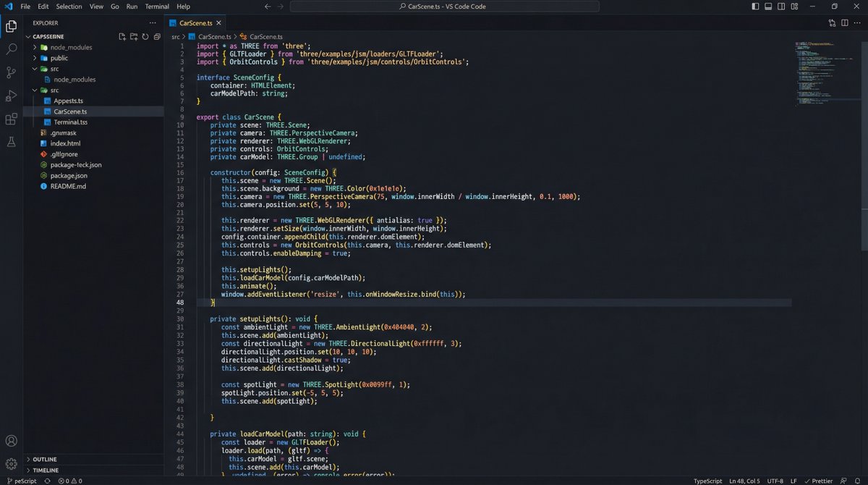868x485 pixels.
Task: Go back using the title bar arrow
Action: click(268, 7)
